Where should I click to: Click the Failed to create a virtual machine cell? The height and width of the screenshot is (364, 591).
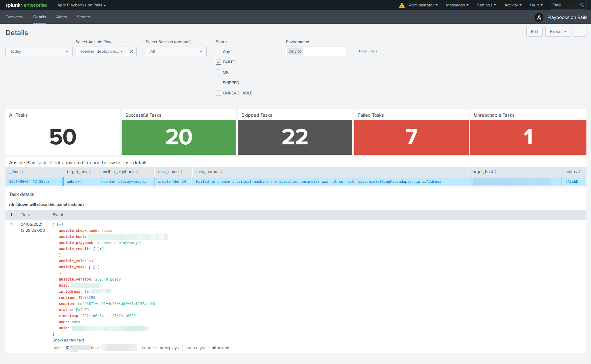330,182
